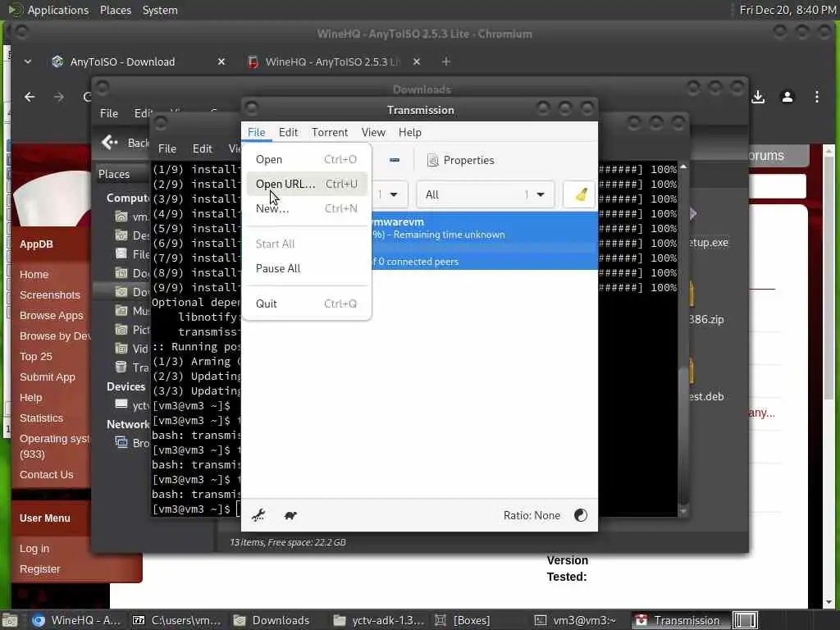Screen dimensions: 840x630
Task: Open Chromium tab search chevron
Action: pos(27,62)
